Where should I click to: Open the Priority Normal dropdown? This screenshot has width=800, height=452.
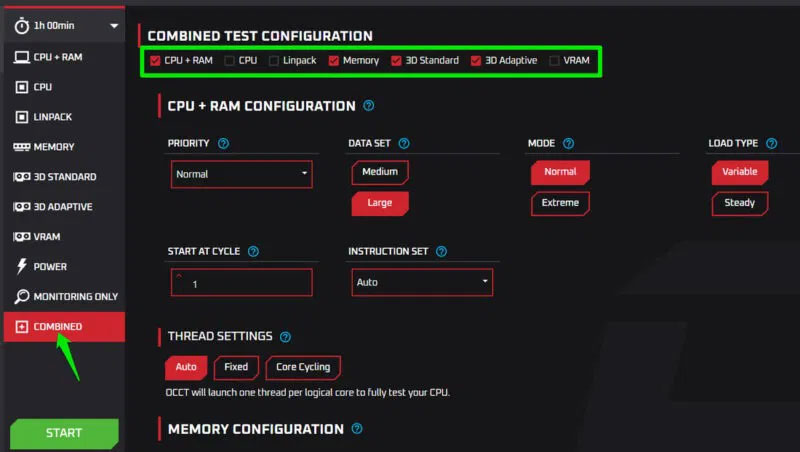(x=242, y=174)
